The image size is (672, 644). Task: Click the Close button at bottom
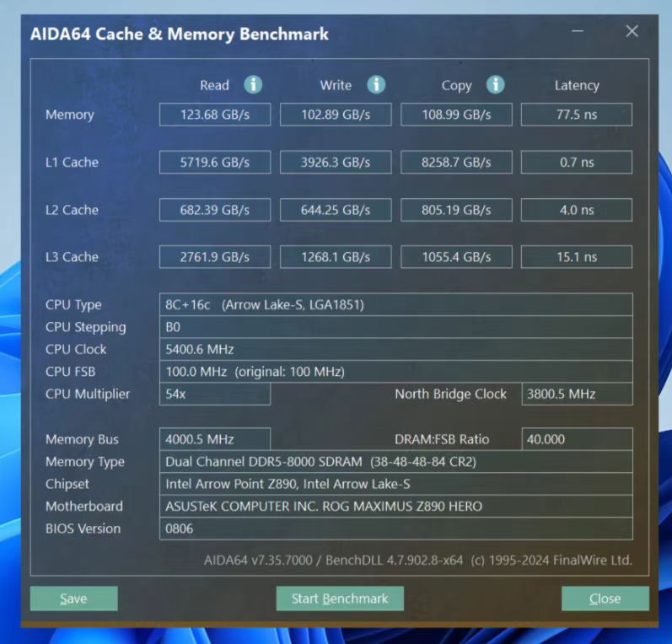coord(605,598)
